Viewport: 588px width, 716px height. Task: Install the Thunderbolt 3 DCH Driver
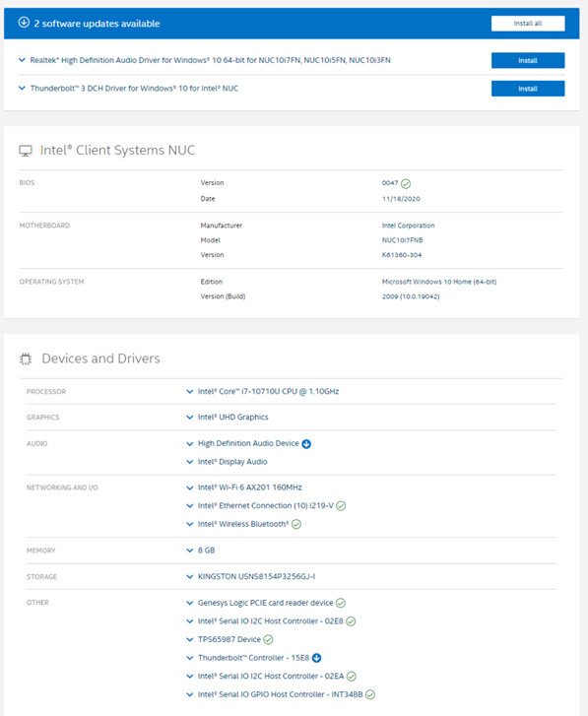pyautogui.click(x=528, y=89)
